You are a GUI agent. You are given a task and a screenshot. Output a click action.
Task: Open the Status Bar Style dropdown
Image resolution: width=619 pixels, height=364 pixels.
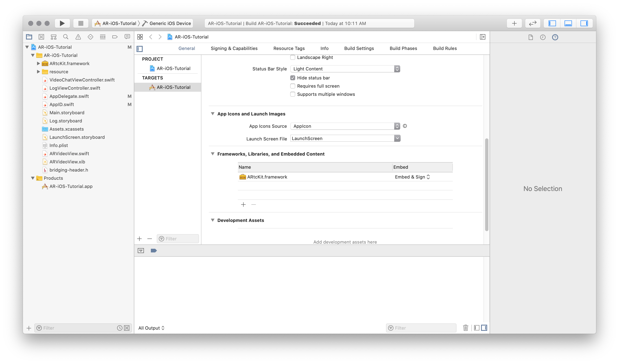pos(345,69)
